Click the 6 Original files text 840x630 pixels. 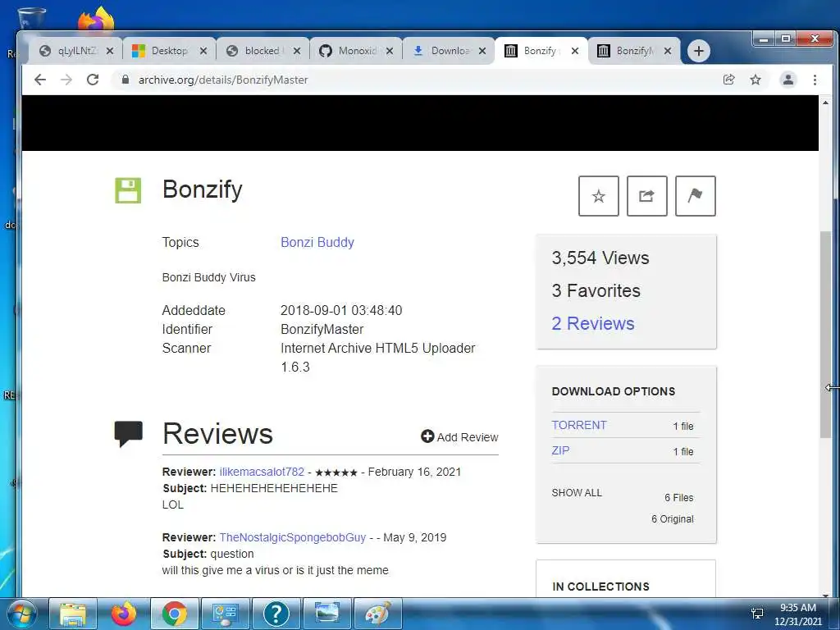673,519
